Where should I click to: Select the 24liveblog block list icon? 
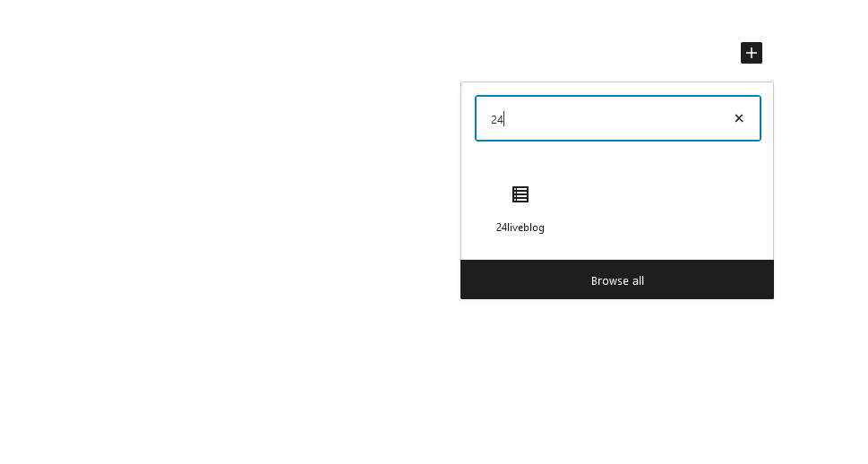click(x=520, y=194)
